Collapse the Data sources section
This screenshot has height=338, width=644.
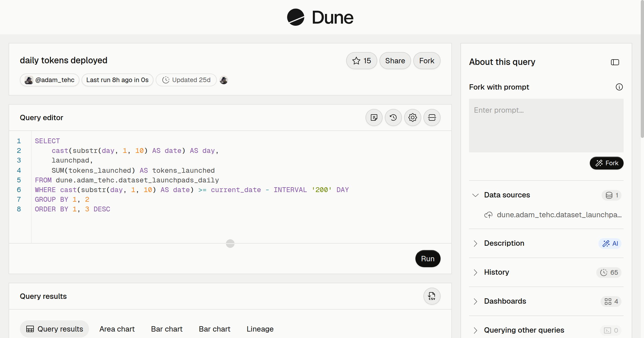click(x=475, y=195)
